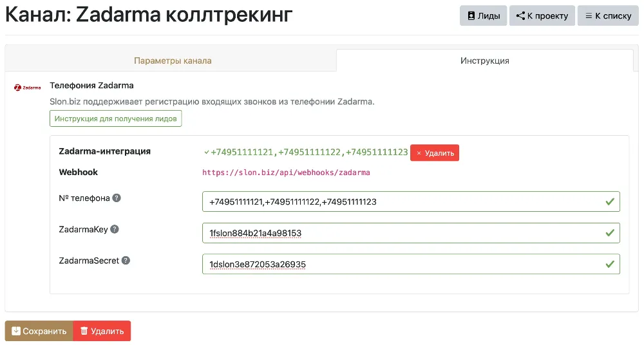644x345 pixels.
Task: Show help icon next to ZadarmaKey
Action: click(x=115, y=229)
